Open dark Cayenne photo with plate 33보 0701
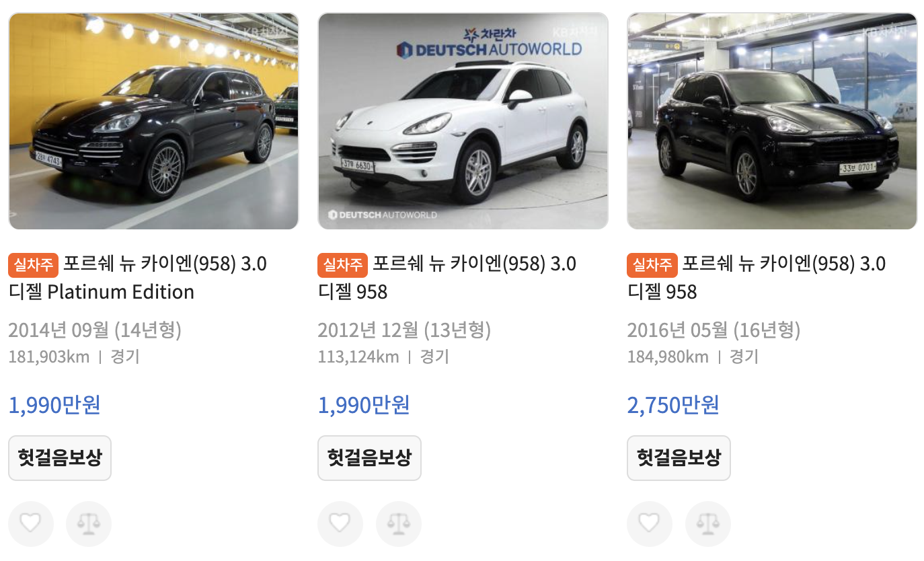This screenshot has width=924, height=561. [x=772, y=121]
